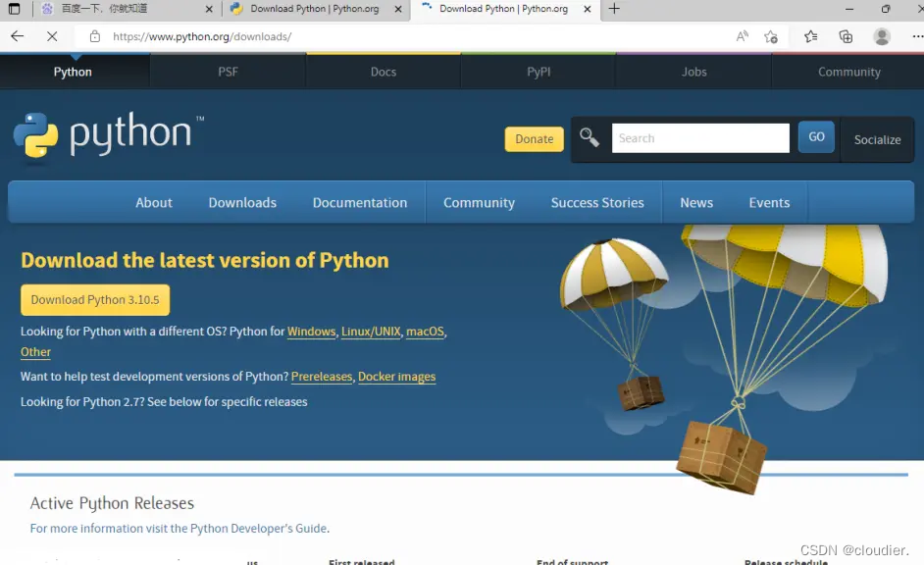The image size is (924, 565).
Task: Close the Baidu tab
Action: 209,9
